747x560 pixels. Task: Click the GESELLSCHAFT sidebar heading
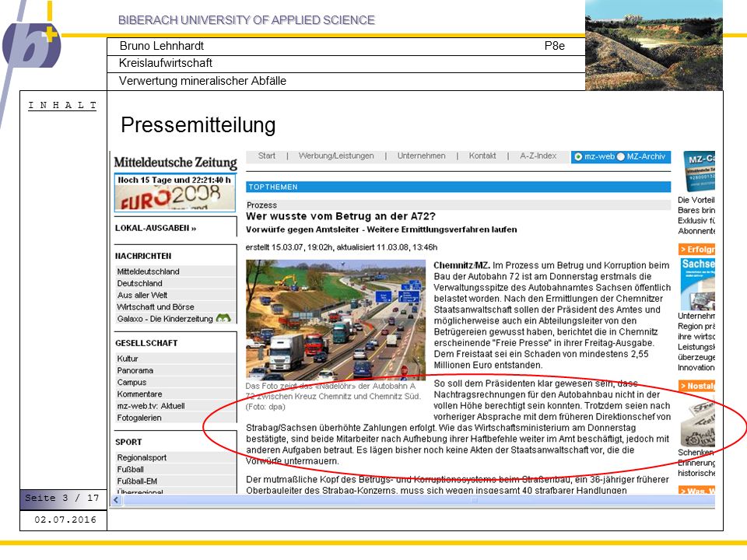[x=146, y=343]
